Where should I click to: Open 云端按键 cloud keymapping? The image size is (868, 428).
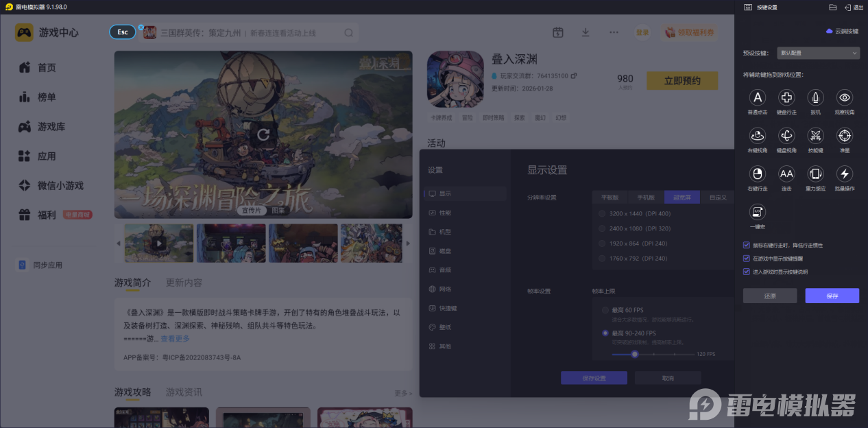click(x=842, y=31)
